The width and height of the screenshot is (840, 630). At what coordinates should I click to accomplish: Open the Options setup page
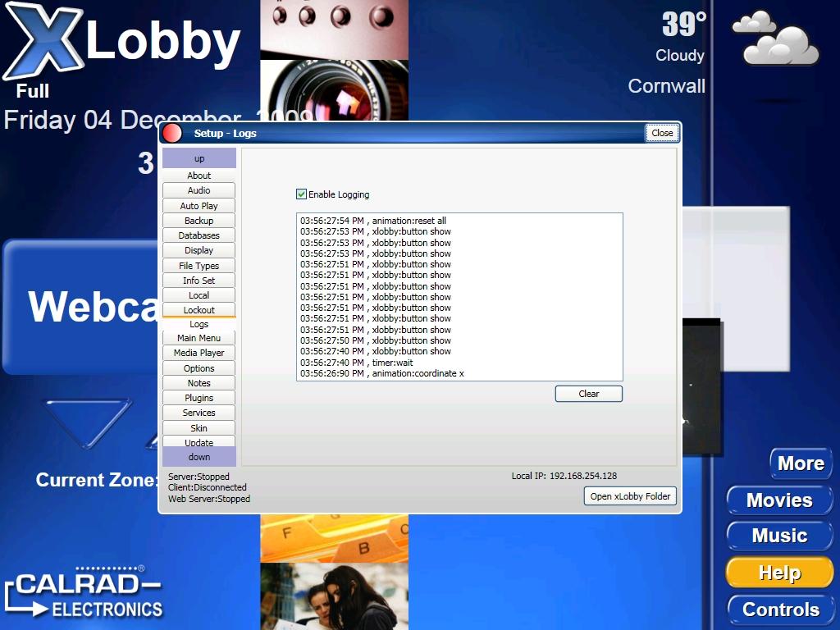point(199,368)
